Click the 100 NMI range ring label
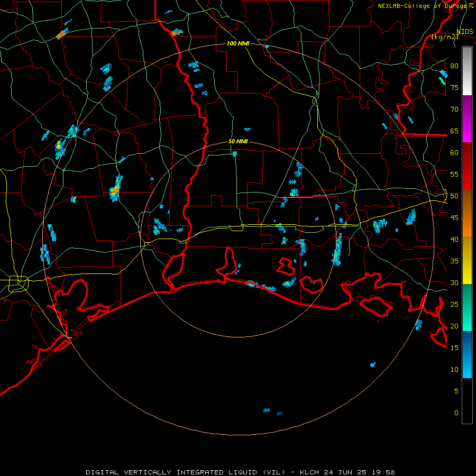476x476 pixels. click(238, 43)
